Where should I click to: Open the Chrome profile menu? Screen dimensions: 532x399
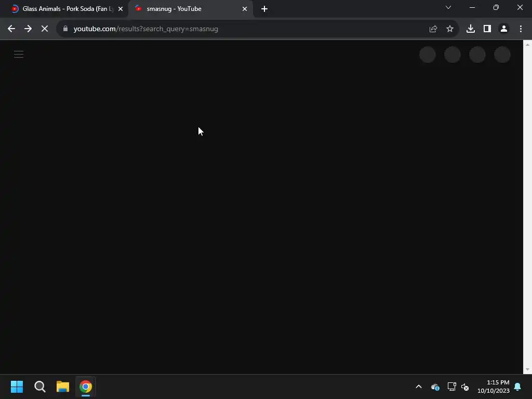(504, 29)
